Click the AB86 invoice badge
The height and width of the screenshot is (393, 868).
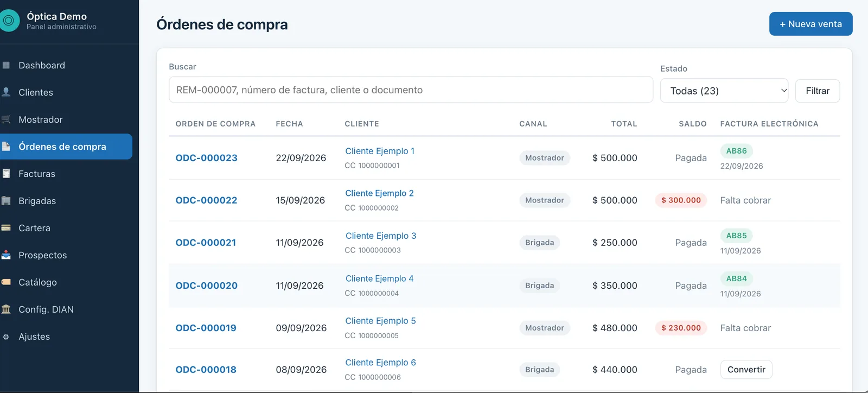(x=736, y=151)
